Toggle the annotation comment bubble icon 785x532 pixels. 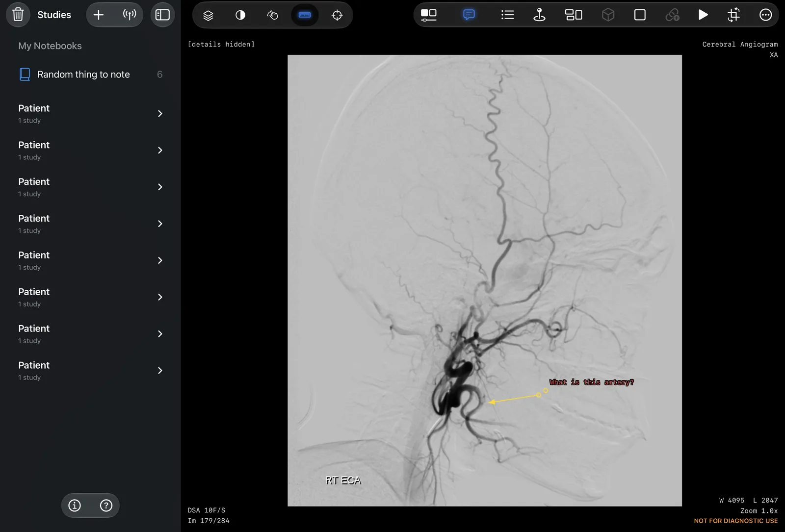[x=469, y=15]
